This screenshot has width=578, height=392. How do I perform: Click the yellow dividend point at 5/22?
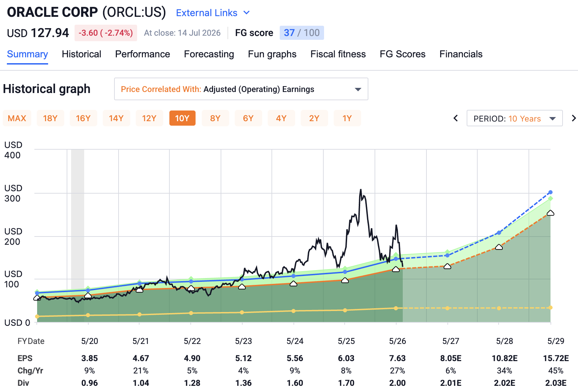[191, 313]
